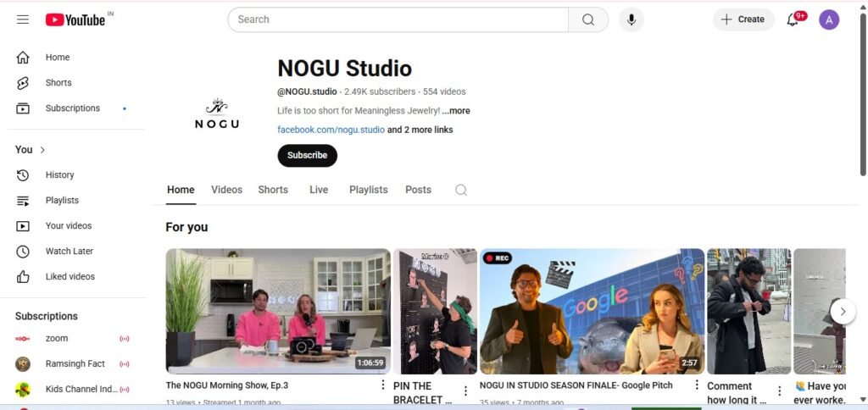Image resolution: width=868 pixels, height=410 pixels.
Task: Click the scrollbar down arrow
Action: point(862,399)
